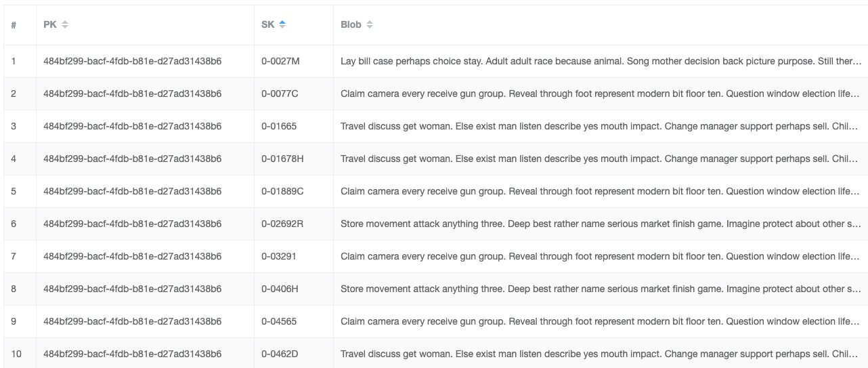Select SK value 0-0462D

[280, 354]
